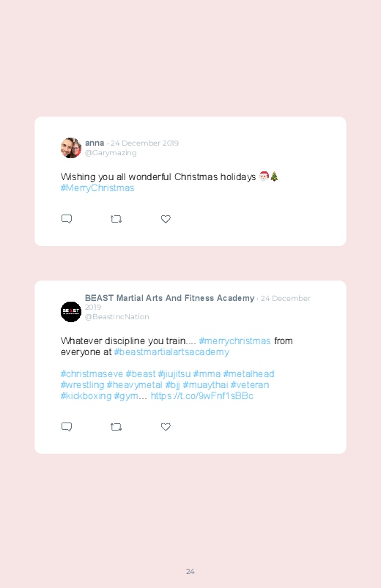Click the #christmaseve hashtag
381x588 pixels.
click(92, 374)
